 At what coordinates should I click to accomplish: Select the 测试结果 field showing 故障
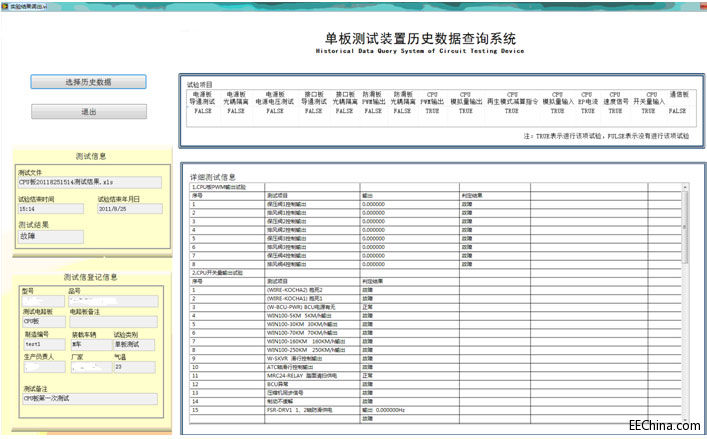pyautogui.click(x=50, y=236)
